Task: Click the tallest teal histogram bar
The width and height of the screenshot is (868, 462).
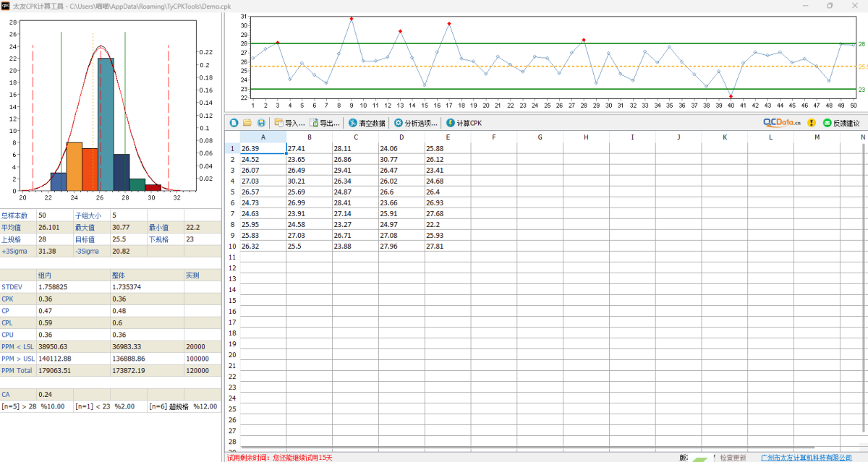Action: [106, 123]
